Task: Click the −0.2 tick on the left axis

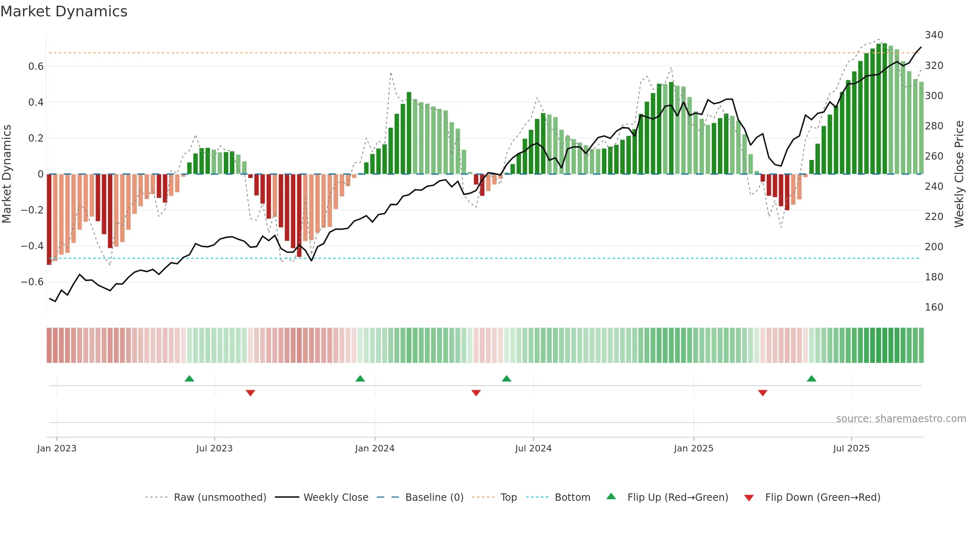Action: pos(32,210)
